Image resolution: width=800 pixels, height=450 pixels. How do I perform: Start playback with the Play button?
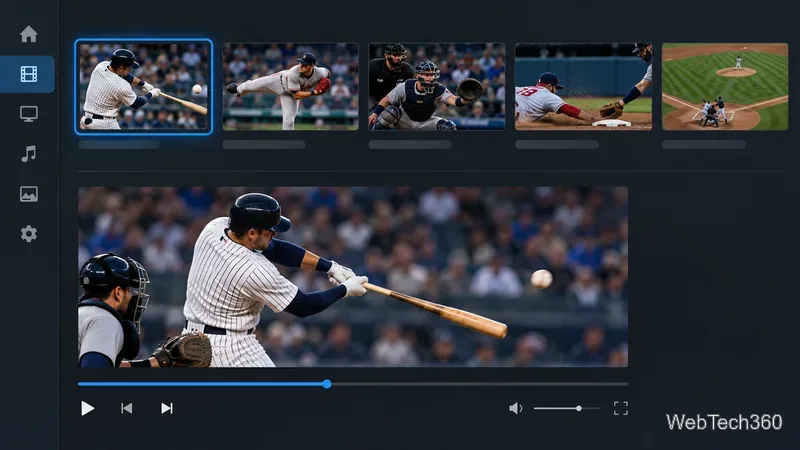click(x=87, y=408)
